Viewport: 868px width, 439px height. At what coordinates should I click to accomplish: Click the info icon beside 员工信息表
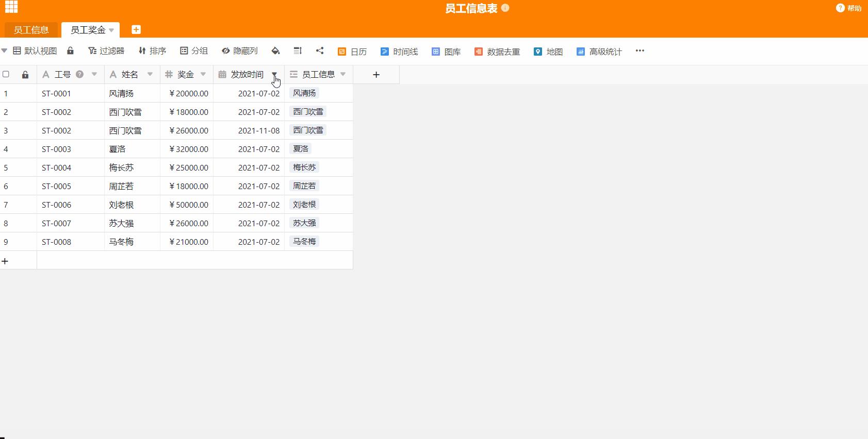(x=505, y=8)
